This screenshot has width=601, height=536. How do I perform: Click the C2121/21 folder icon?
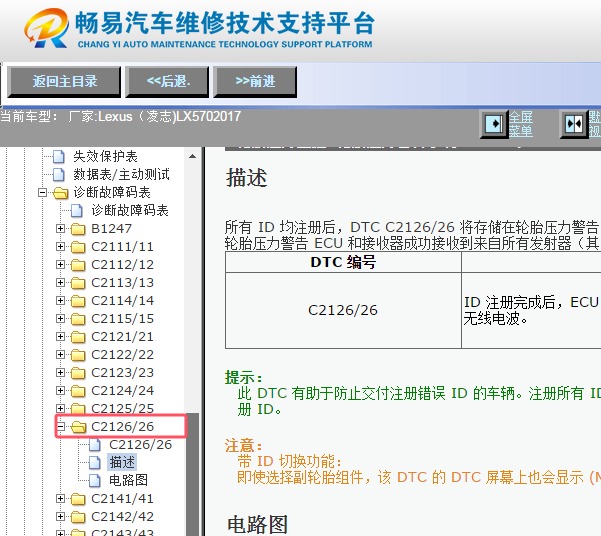click(x=78, y=337)
